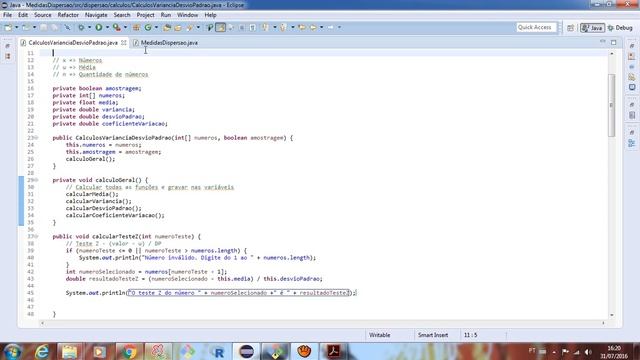Switch to the Java perspective

click(x=592, y=28)
